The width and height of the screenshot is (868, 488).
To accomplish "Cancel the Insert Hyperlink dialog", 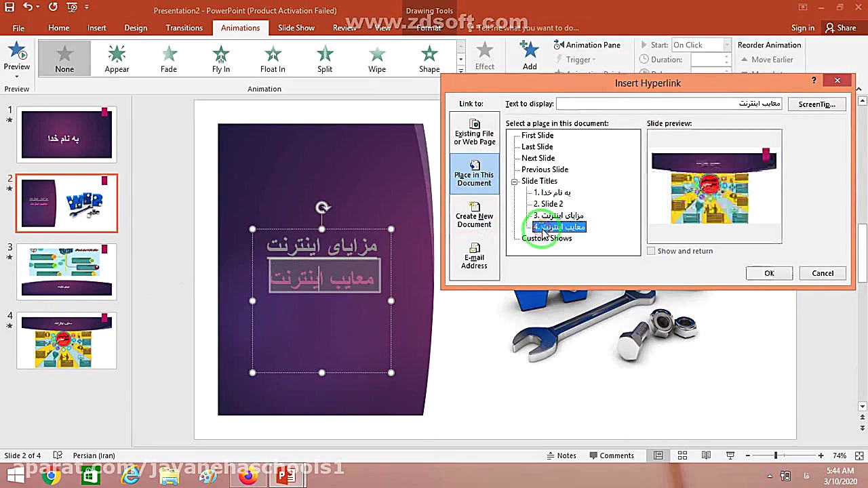I will tap(823, 273).
